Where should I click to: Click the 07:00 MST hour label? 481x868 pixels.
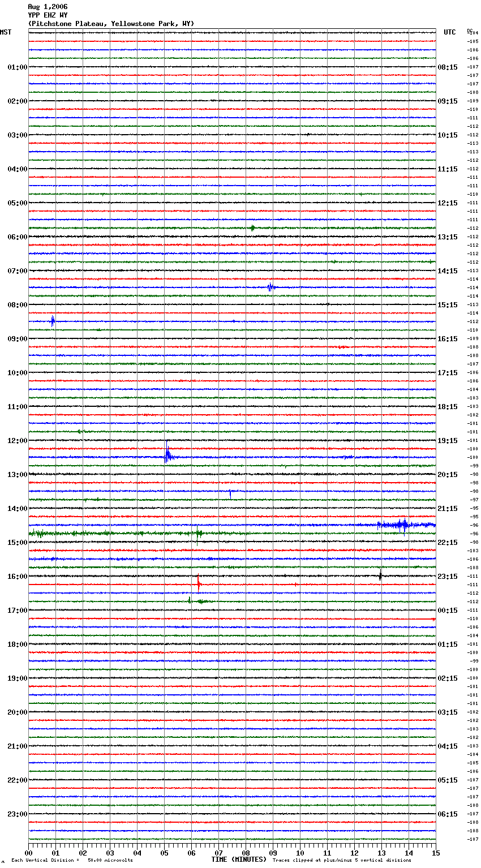[x=18, y=271]
